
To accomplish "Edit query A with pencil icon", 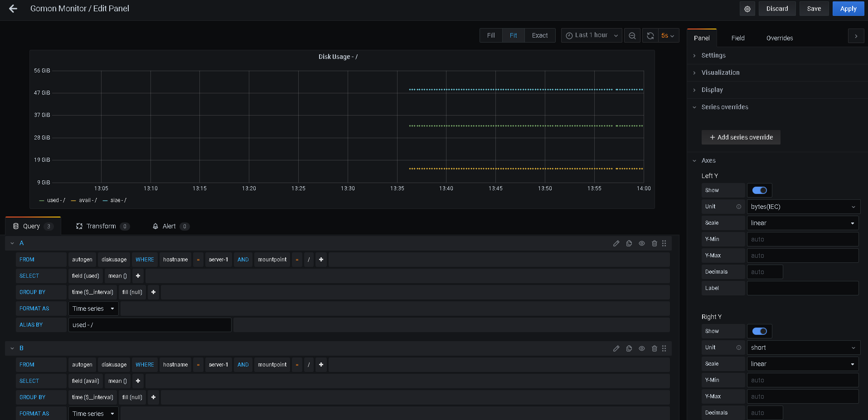I will coord(616,243).
